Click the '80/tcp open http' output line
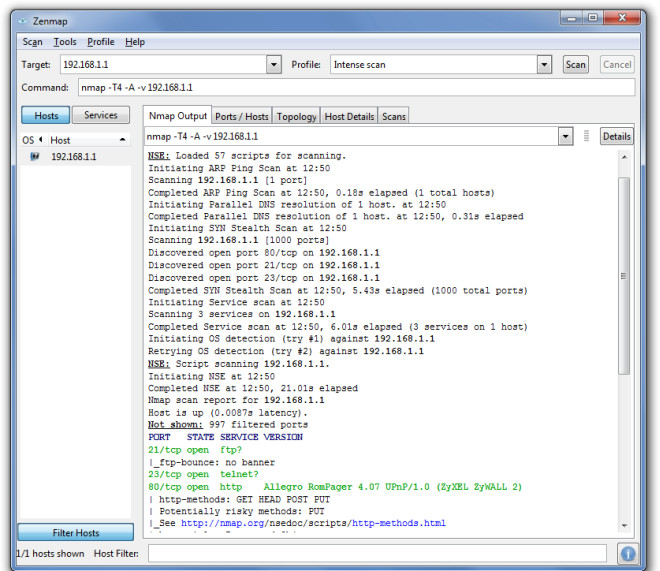The height and width of the screenshot is (571, 660). click(x=335, y=487)
